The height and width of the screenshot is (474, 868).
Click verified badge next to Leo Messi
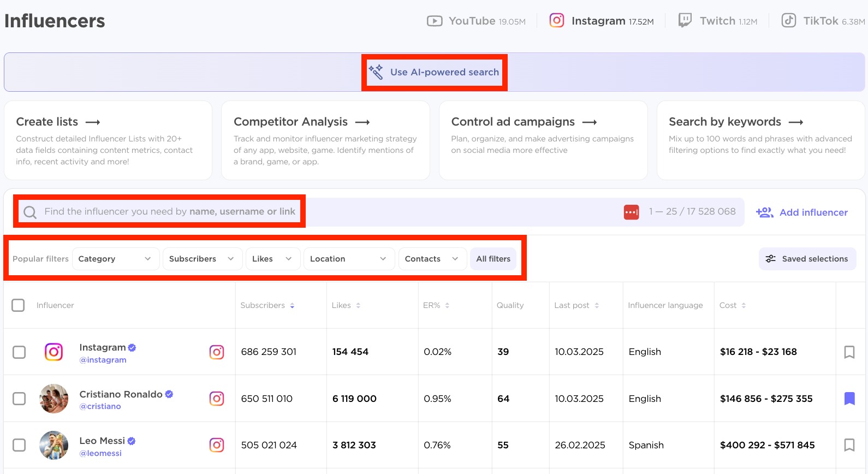(x=132, y=441)
